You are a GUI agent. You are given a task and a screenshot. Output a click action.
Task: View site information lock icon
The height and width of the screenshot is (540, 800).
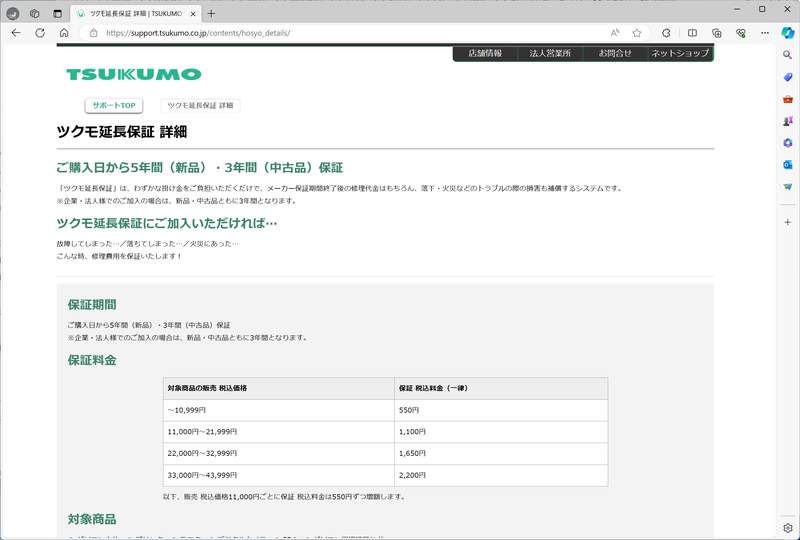93,33
